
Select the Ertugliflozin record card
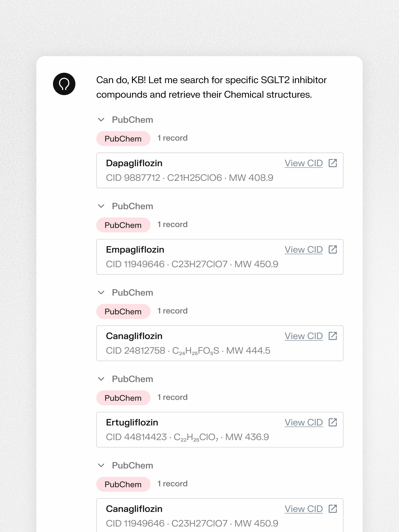pyautogui.click(x=220, y=430)
